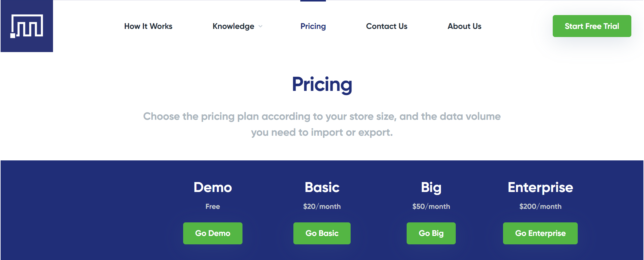This screenshot has height=260, width=644.
Task: Click the Enterprise plan title
Action: [540, 187]
